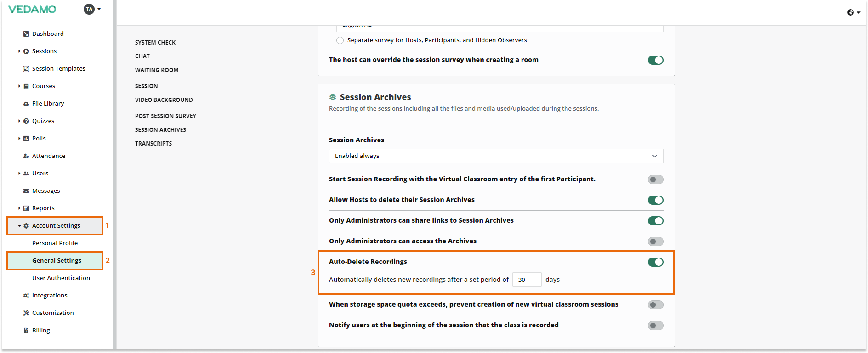Click the Reports icon
The width and height of the screenshot is (868, 353).
pyautogui.click(x=26, y=208)
